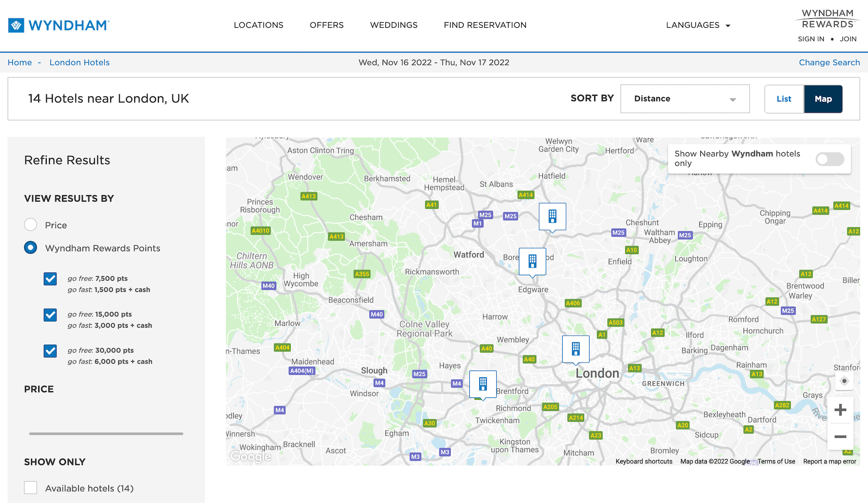Click Report a map error
This screenshot has width=868, height=503.
click(829, 462)
